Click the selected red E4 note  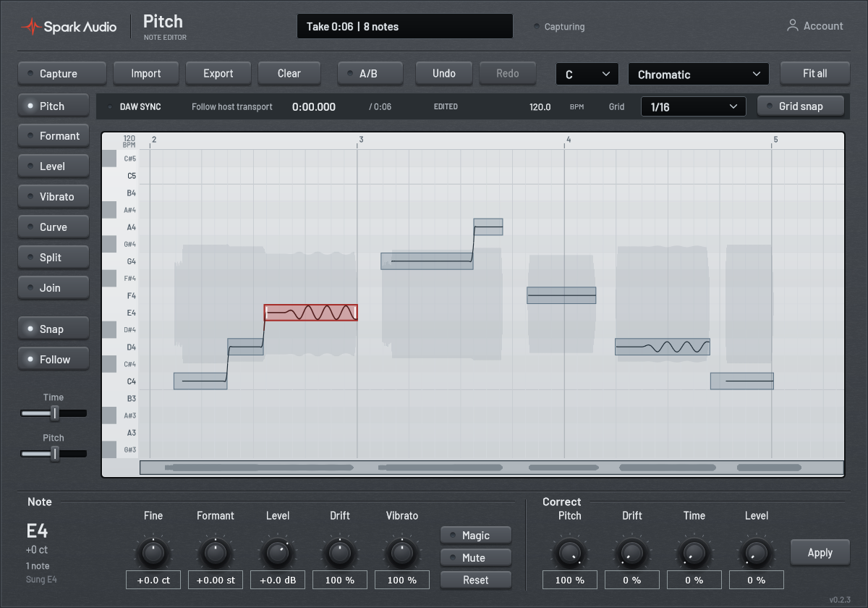point(310,313)
